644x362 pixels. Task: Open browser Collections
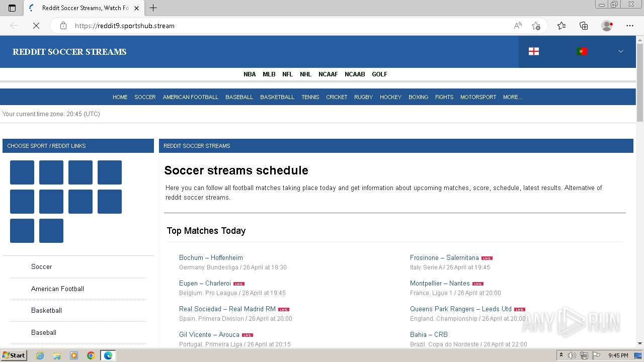[584, 26]
